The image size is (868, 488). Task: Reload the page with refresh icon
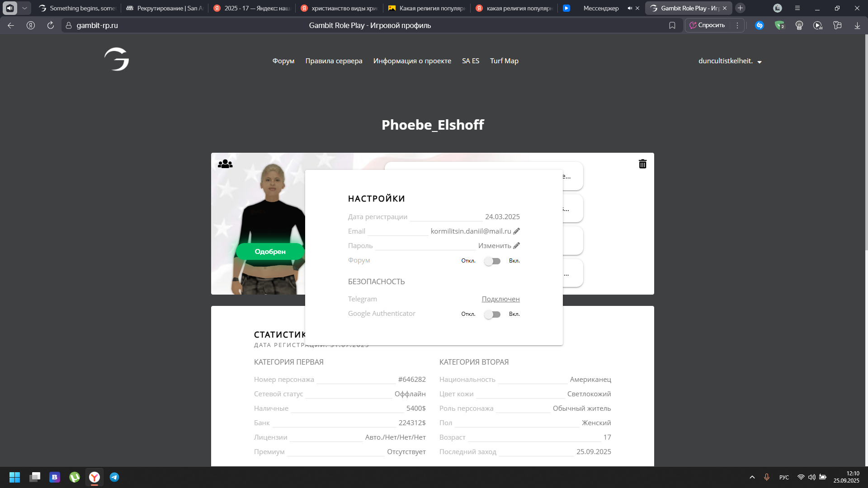click(51, 26)
